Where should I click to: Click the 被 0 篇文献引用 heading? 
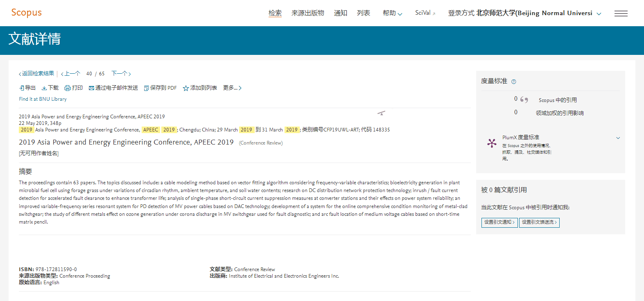click(504, 190)
